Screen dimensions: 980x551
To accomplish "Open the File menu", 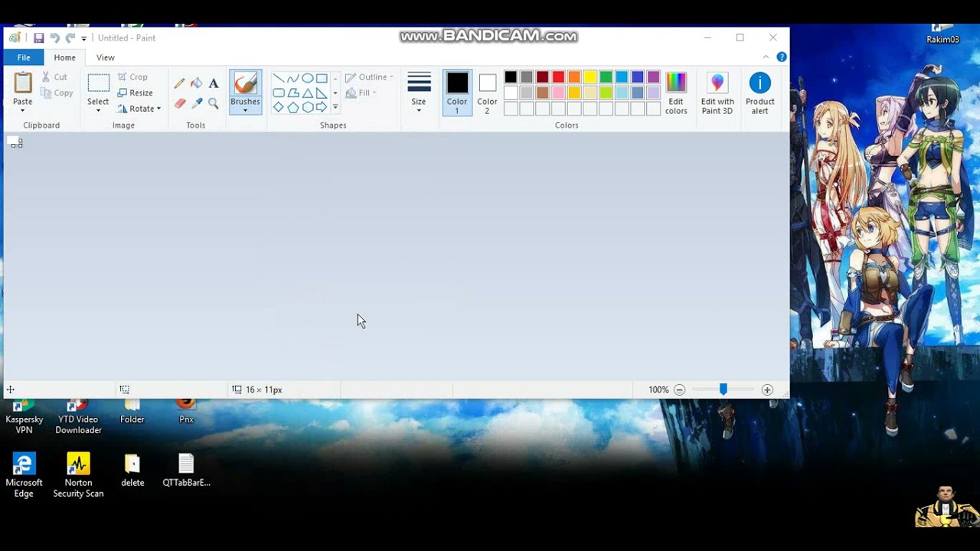I will 24,57.
